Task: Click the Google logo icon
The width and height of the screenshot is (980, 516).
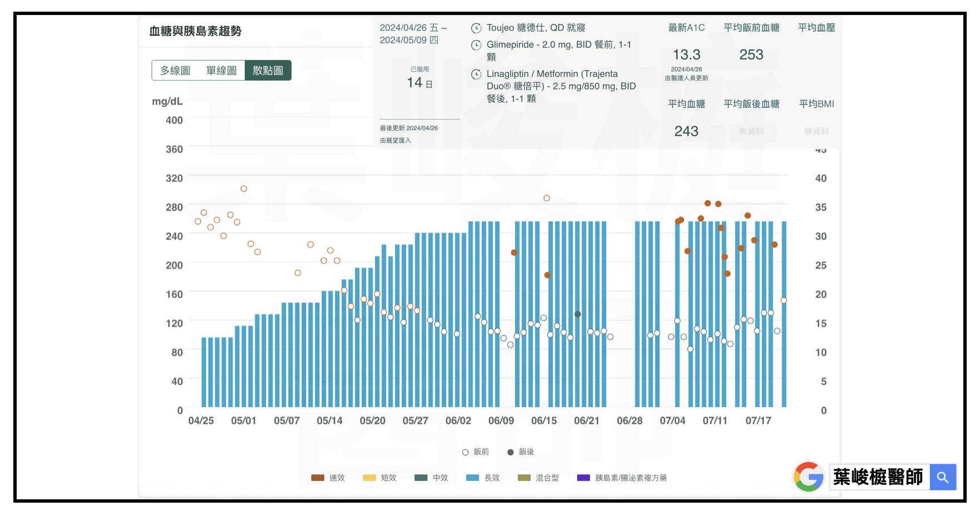Action: (x=808, y=477)
